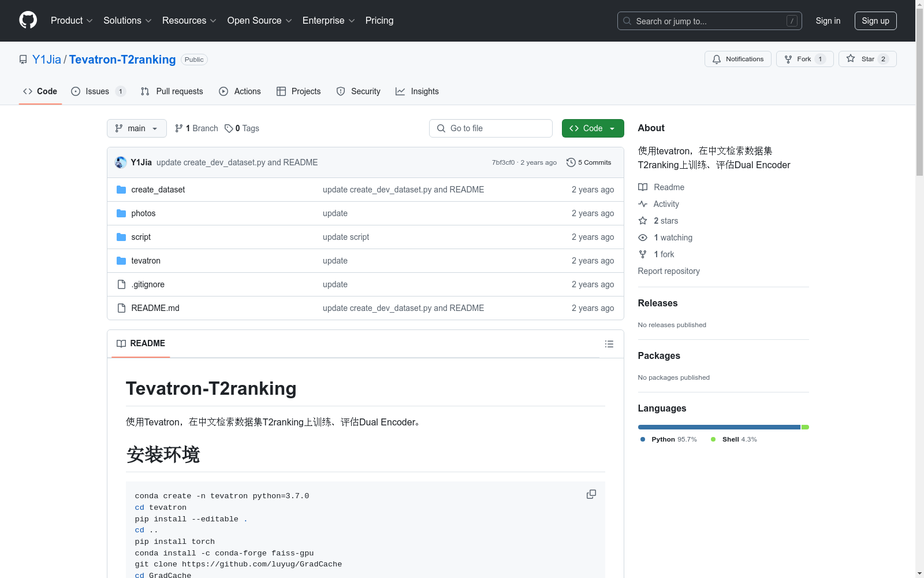Click the Readme book icon in About
Viewport: 924px width, 578px height.
click(x=643, y=187)
